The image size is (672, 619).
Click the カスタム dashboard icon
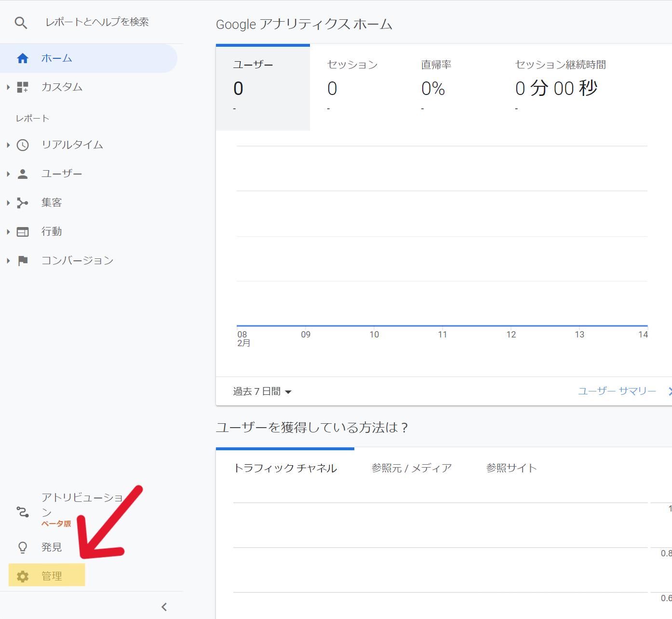(x=23, y=87)
